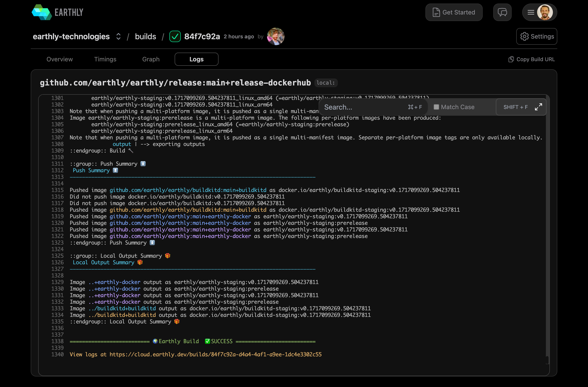Click the Settings gear icon
The height and width of the screenshot is (387, 588).
tap(524, 37)
